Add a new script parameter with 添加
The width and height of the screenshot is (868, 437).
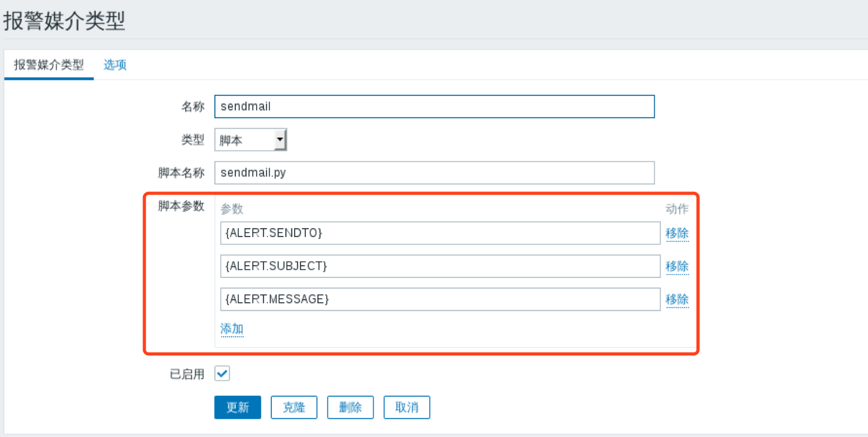pos(232,329)
